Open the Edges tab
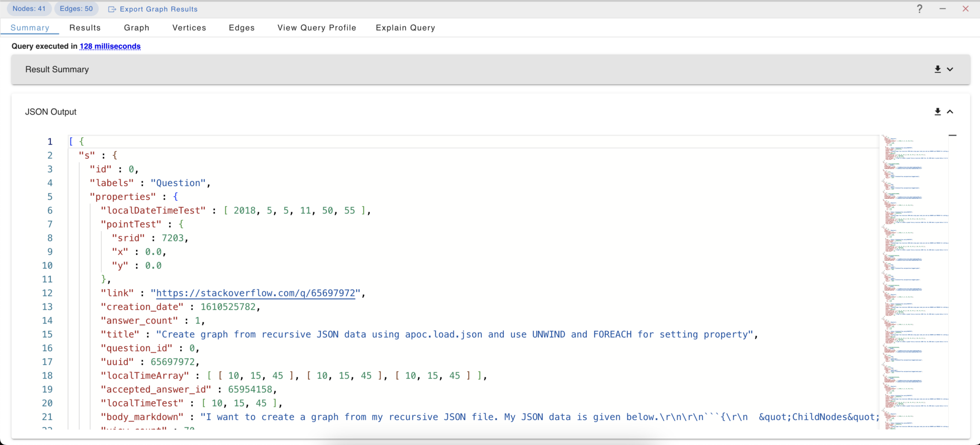Image resolution: width=980 pixels, height=445 pixels. 242,28
